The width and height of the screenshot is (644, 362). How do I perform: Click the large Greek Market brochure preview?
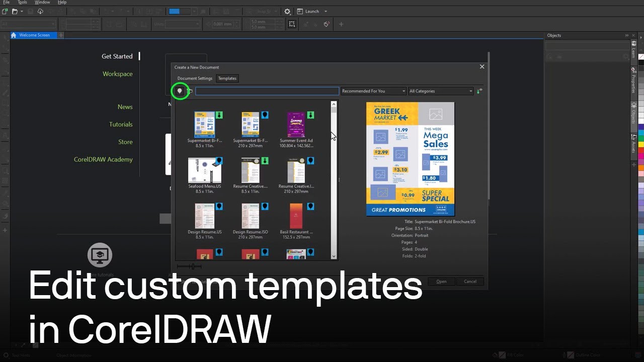(411, 159)
